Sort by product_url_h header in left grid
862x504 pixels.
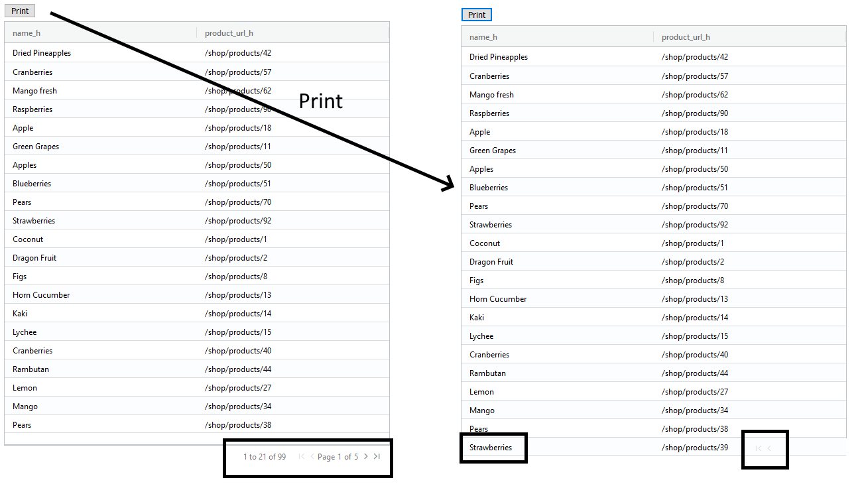pos(229,33)
